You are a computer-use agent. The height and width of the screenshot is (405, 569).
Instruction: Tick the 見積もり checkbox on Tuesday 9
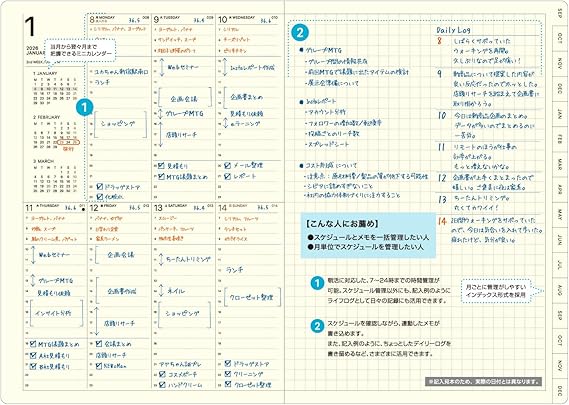161,166
